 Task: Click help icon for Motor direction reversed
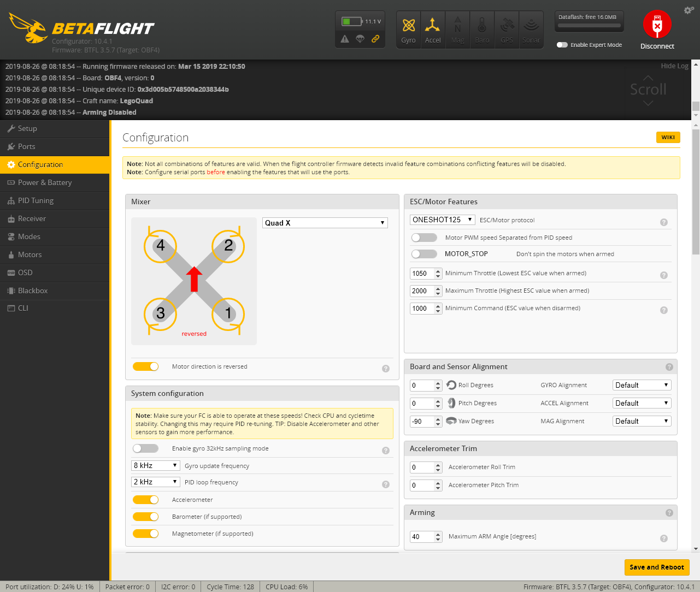click(386, 369)
